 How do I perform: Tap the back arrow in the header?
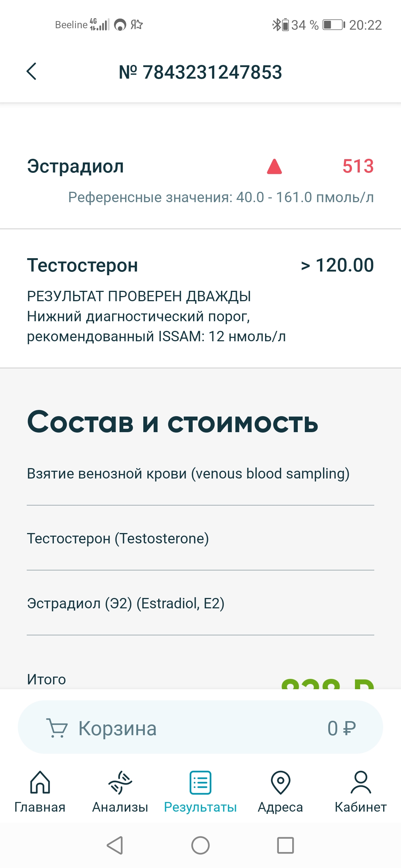click(x=32, y=71)
